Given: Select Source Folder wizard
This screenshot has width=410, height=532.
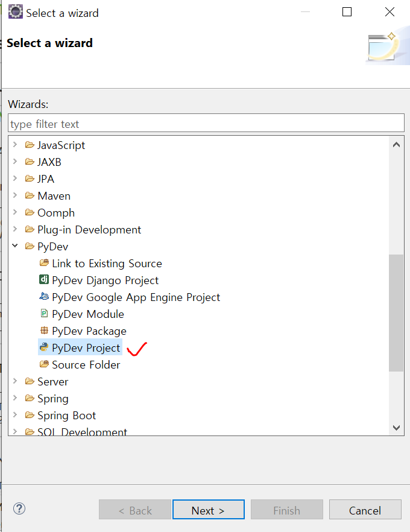Looking at the screenshot, I should [x=86, y=365].
